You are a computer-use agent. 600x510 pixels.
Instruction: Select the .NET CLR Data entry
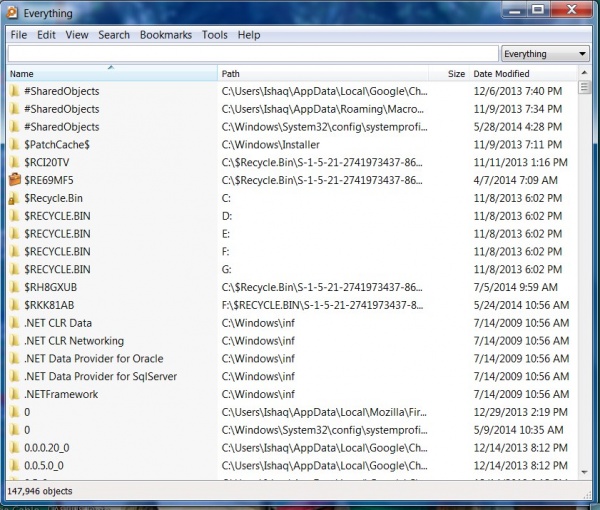[58, 323]
